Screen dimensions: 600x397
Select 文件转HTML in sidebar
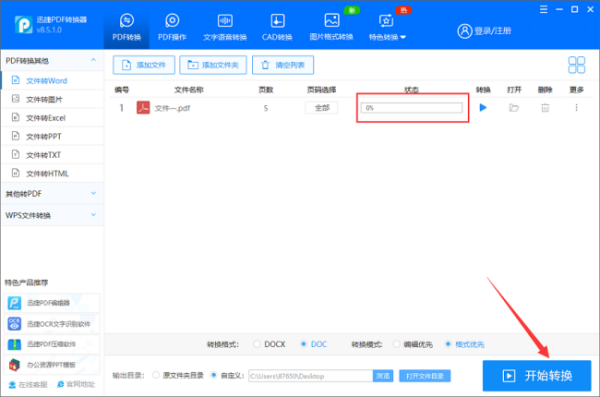pyautogui.click(x=52, y=173)
